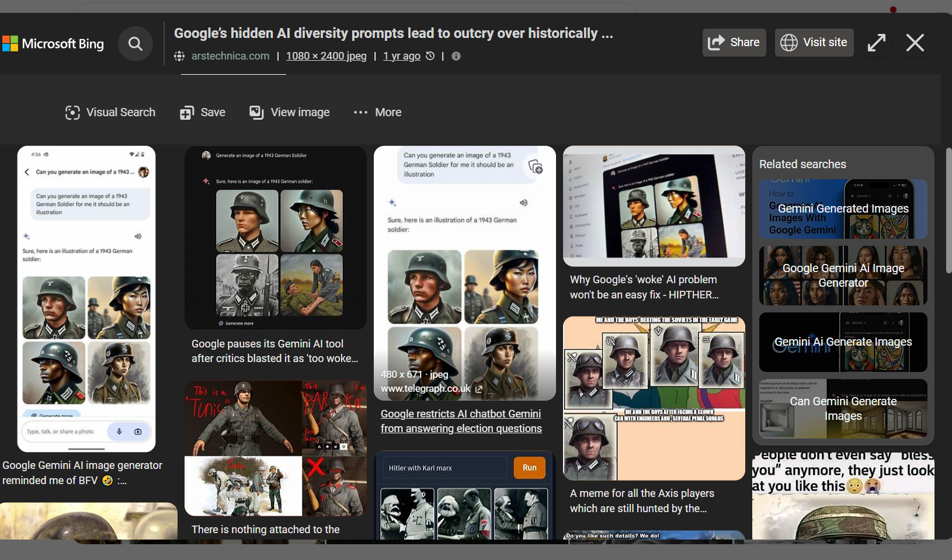
Task: Click the Visit site button
Action: coord(814,43)
